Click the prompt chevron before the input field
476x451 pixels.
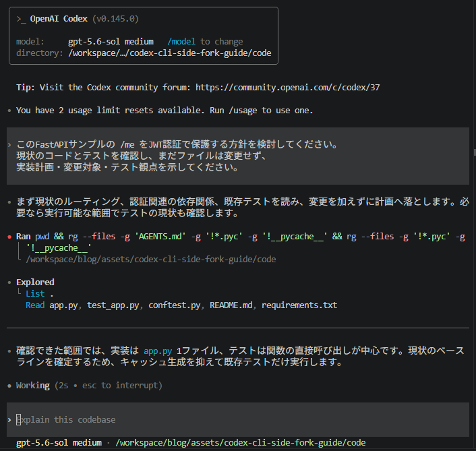tap(9, 420)
